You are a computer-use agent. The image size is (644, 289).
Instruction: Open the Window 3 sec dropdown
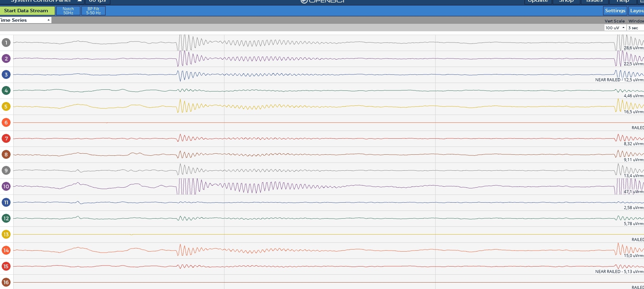635,28
